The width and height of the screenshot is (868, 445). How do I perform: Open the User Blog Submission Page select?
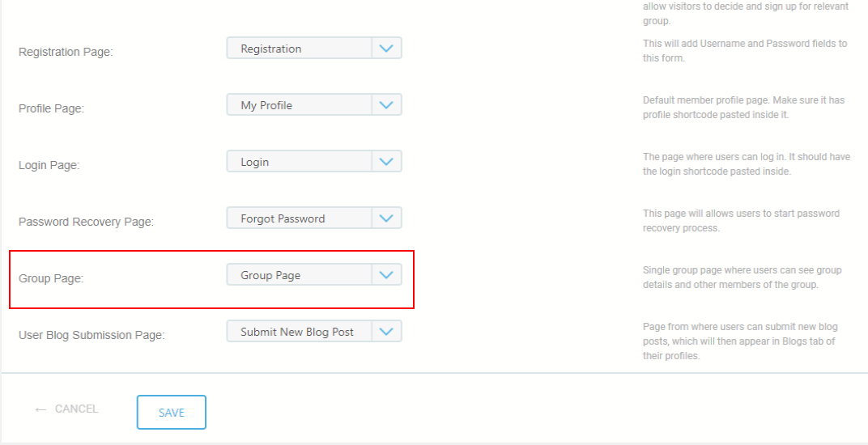(300, 332)
